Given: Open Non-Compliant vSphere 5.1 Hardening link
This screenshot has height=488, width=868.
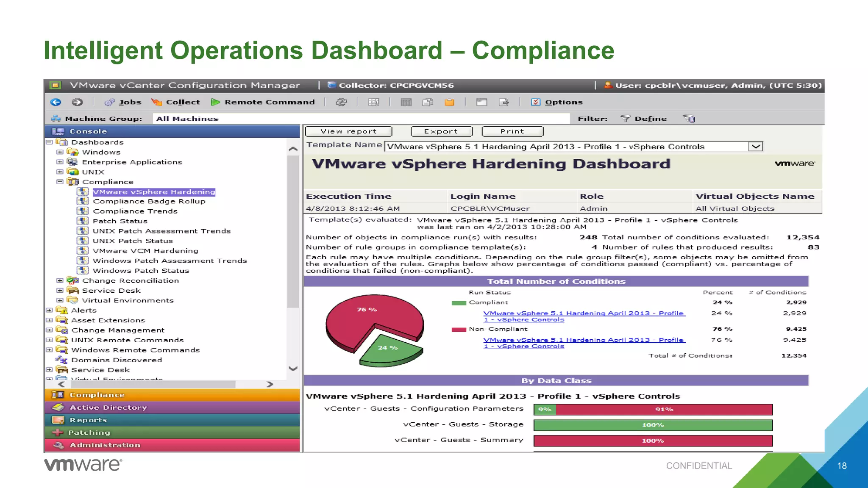Looking at the screenshot, I should pos(584,343).
